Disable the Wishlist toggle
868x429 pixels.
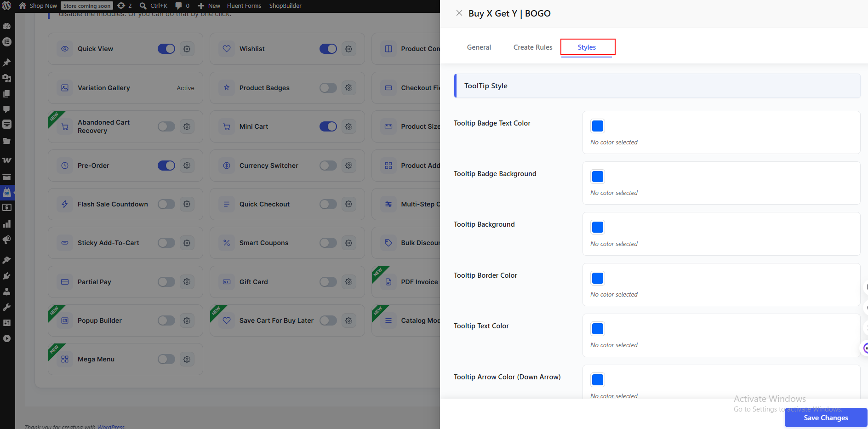coord(328,49)
